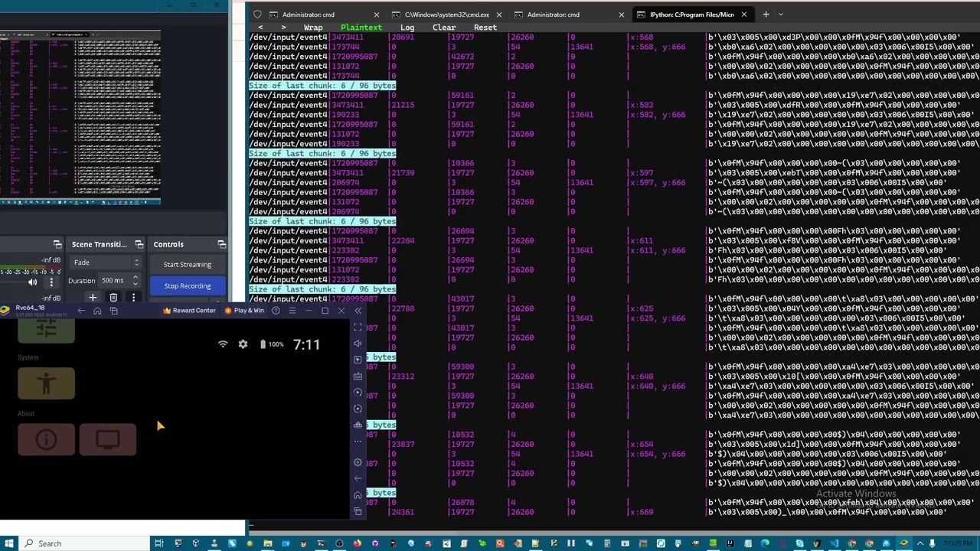Screen dimensions: 980x551
Task: Click BlueStacks side toolbar home icon
Action: [x=358, y=495]
